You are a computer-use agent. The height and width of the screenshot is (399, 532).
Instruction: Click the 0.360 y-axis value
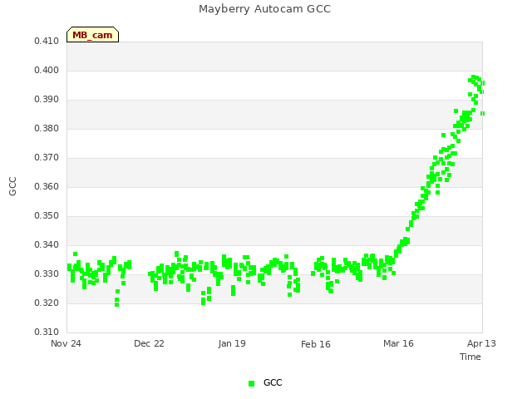tap(47, 186)
